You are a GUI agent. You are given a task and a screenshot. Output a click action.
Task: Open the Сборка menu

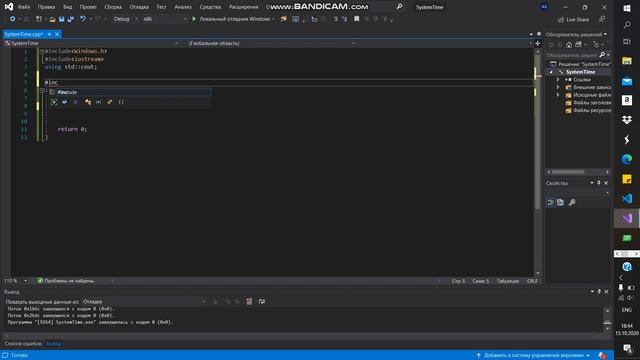coord(113,7)
